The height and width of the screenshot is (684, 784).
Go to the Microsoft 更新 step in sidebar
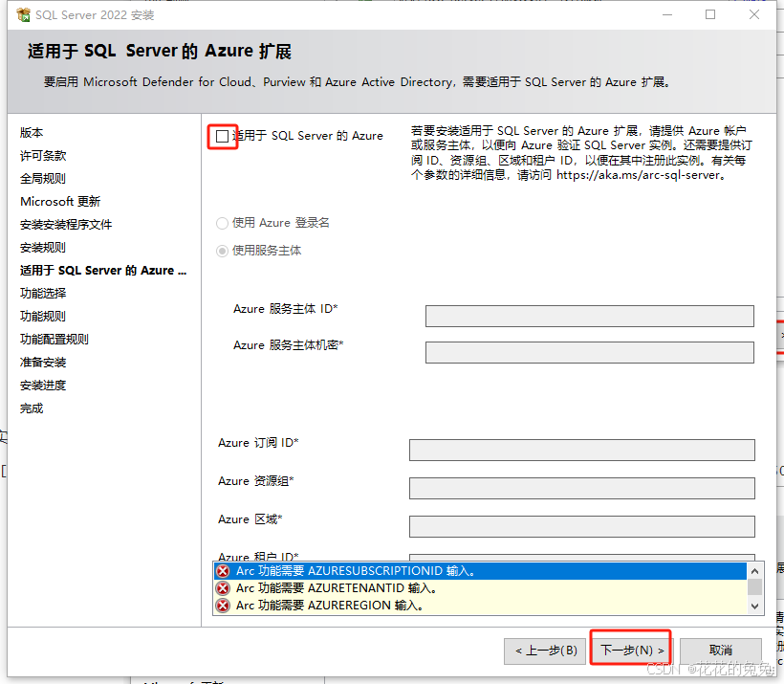point(60,202)
